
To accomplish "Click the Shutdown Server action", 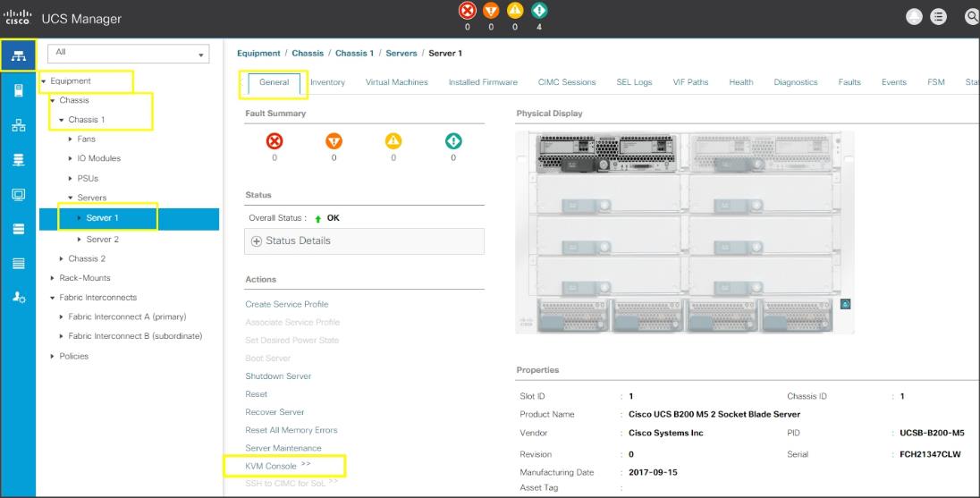I will tap(278, 376).
